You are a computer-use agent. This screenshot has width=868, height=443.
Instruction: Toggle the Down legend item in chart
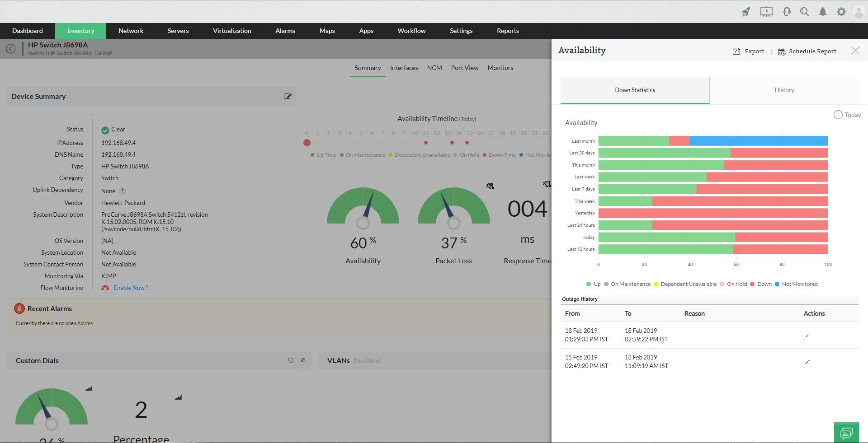coord(760,284)
